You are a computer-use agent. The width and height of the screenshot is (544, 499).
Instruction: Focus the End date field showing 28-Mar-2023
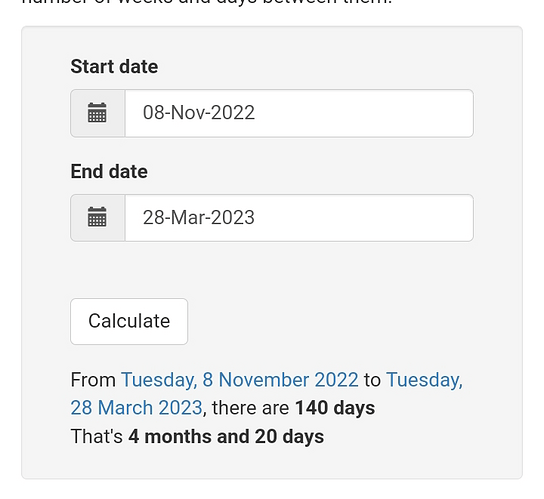pos(299,218)
